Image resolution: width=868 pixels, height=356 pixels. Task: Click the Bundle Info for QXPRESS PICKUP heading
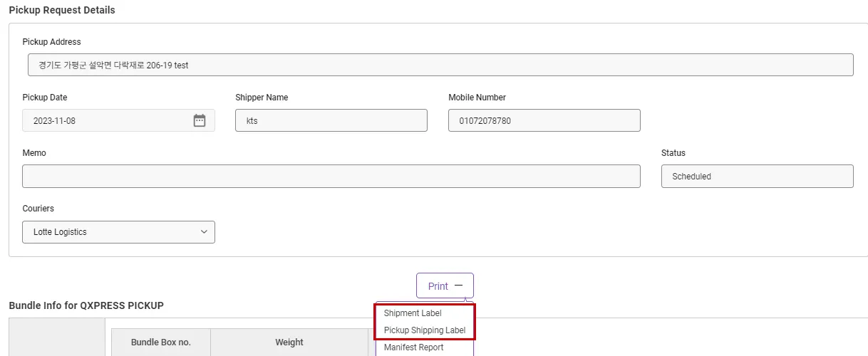pyautogui.click(x=86, y=305)
